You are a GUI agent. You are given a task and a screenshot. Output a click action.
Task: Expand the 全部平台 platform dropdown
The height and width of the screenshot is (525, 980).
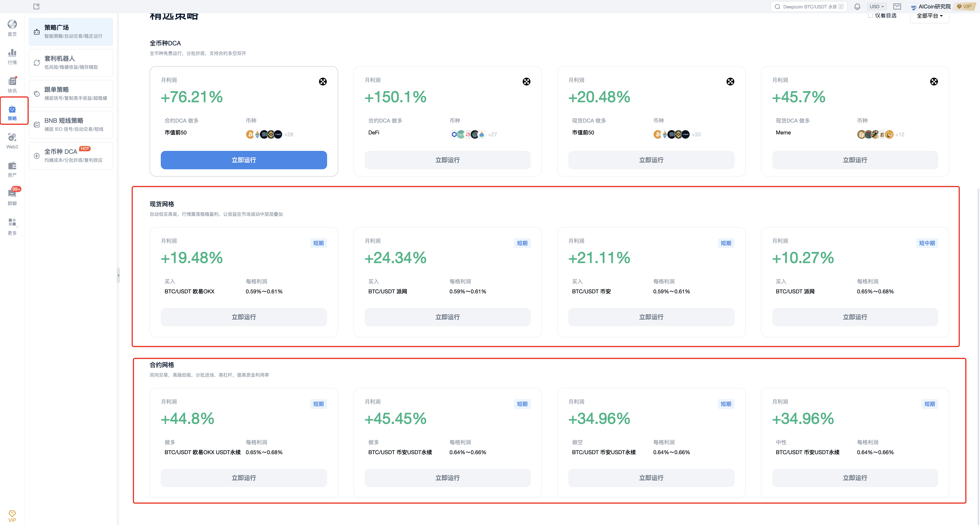click(x=929, y=16)
